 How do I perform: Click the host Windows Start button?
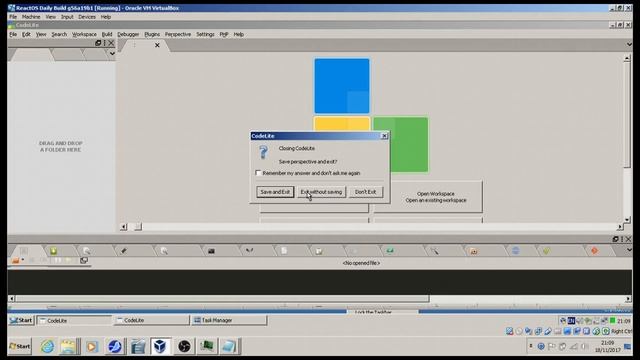point(20,347)
